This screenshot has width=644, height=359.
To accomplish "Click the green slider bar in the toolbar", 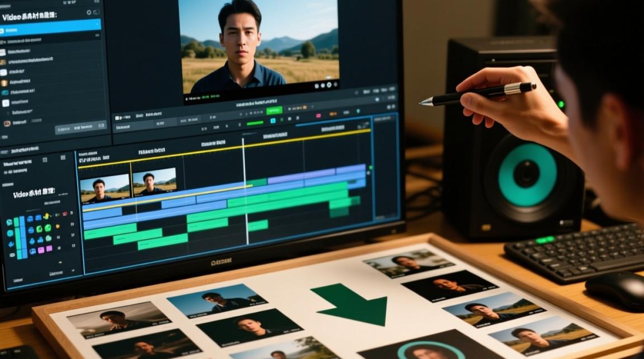I will click(x=255, y=123).
